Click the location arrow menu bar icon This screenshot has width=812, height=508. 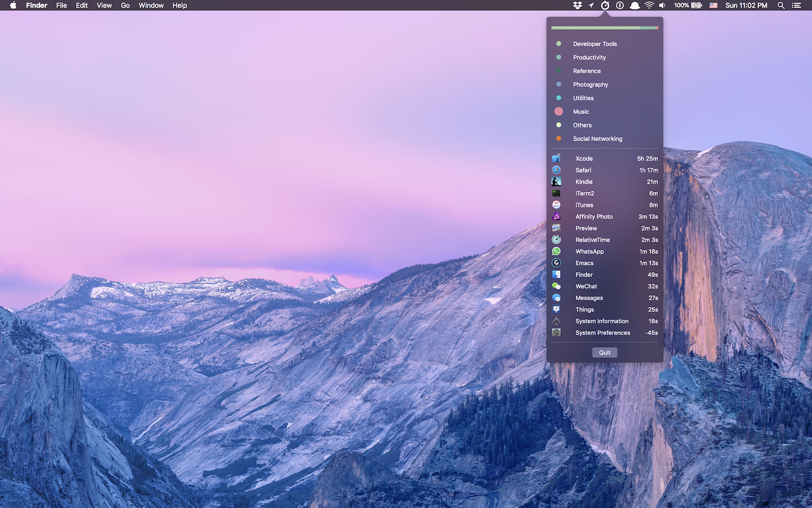click(591, 5)
